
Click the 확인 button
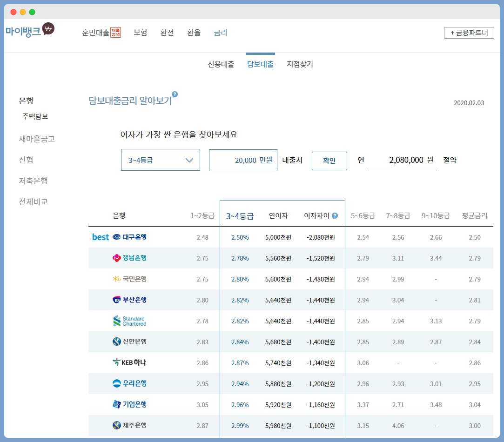[x=329, y=161]
